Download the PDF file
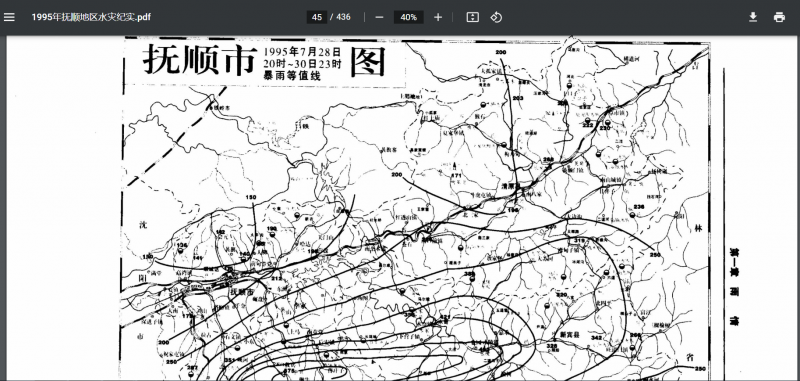This screenshot has height=381, width=800. [753, 17]
